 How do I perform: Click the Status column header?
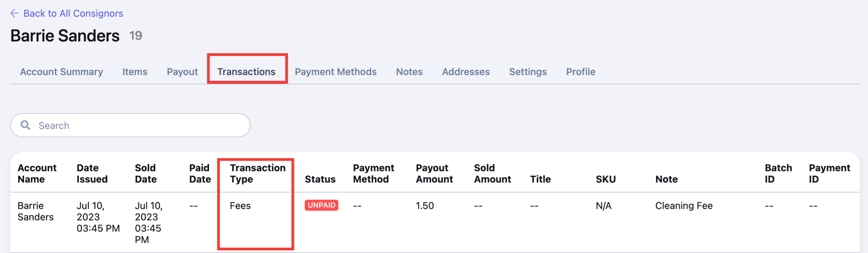pyautogui.click(x=320, y=179)
